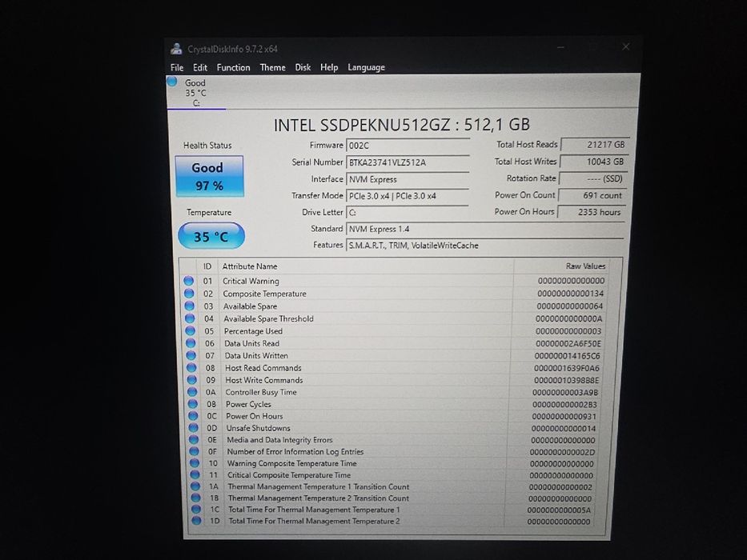The height and width of the screenshot is (560, 747).
Task: Click the Total Host Reads value 21217 GB
Action: coord(595,144)
